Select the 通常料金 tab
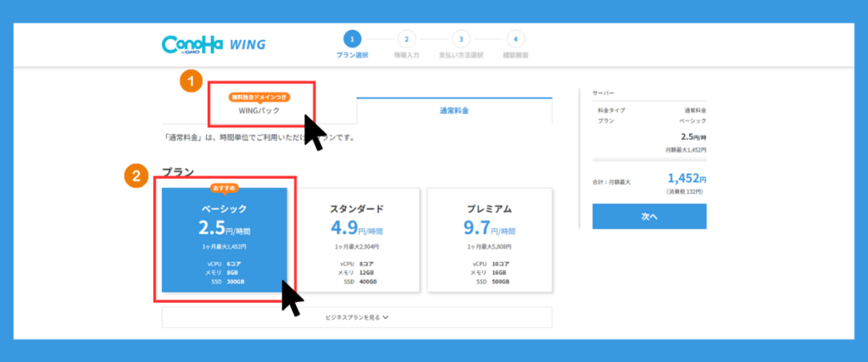The width and height of the screenshot is (868, 362). tap(453, 111)
